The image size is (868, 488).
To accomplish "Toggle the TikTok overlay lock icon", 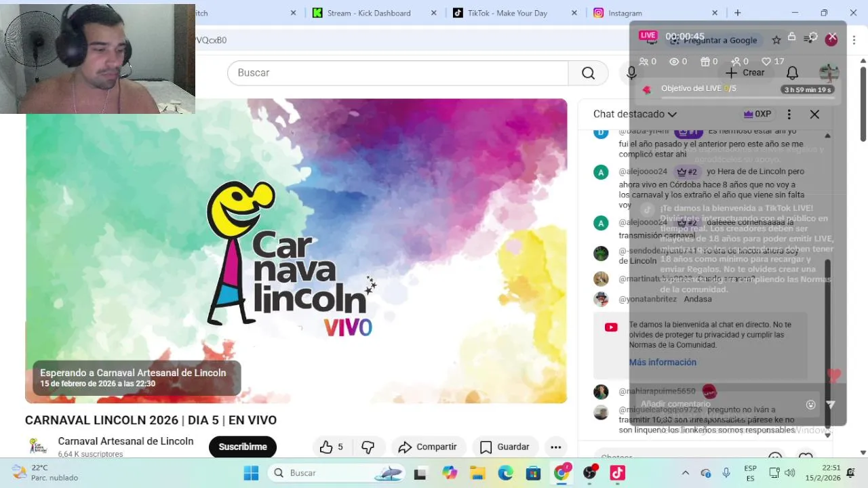I will [791, 37].
